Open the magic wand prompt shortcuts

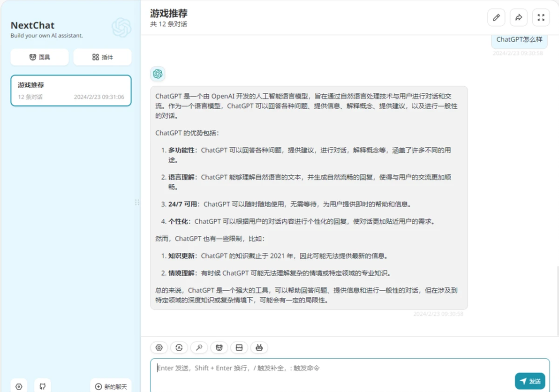tap(199, 347)
